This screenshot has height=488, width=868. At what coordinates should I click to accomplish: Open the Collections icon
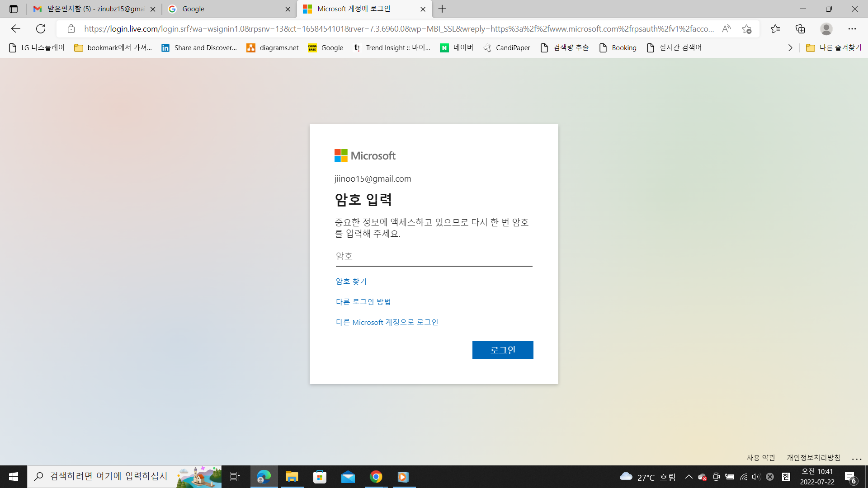pos(800,29)
